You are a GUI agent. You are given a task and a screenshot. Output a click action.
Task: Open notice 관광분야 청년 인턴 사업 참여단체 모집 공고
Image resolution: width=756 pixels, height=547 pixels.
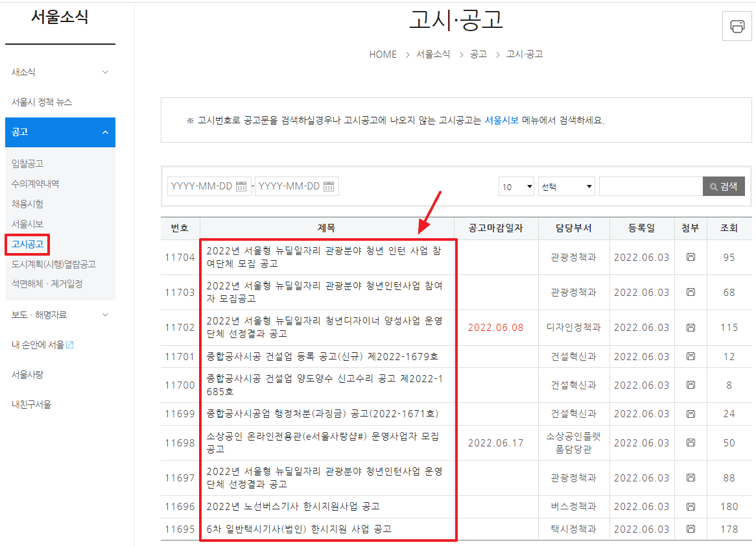324,257
